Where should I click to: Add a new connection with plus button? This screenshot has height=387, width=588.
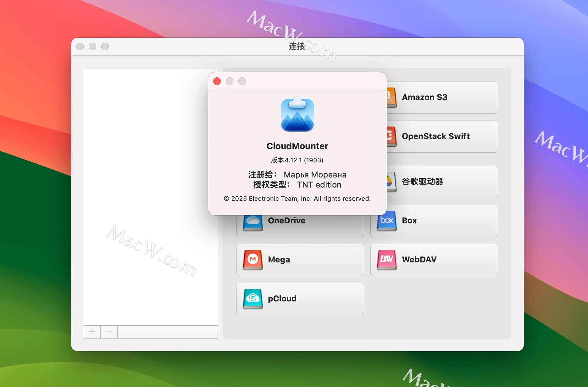(92, 332)
